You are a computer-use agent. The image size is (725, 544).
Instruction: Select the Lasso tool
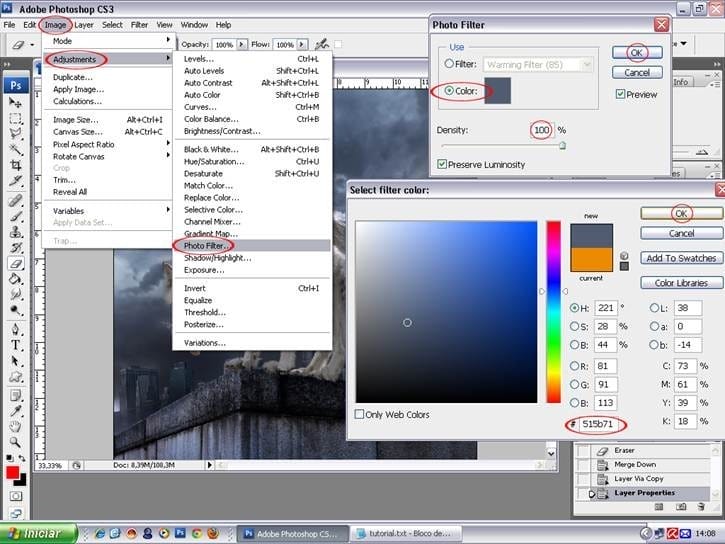tap(15, 134)
